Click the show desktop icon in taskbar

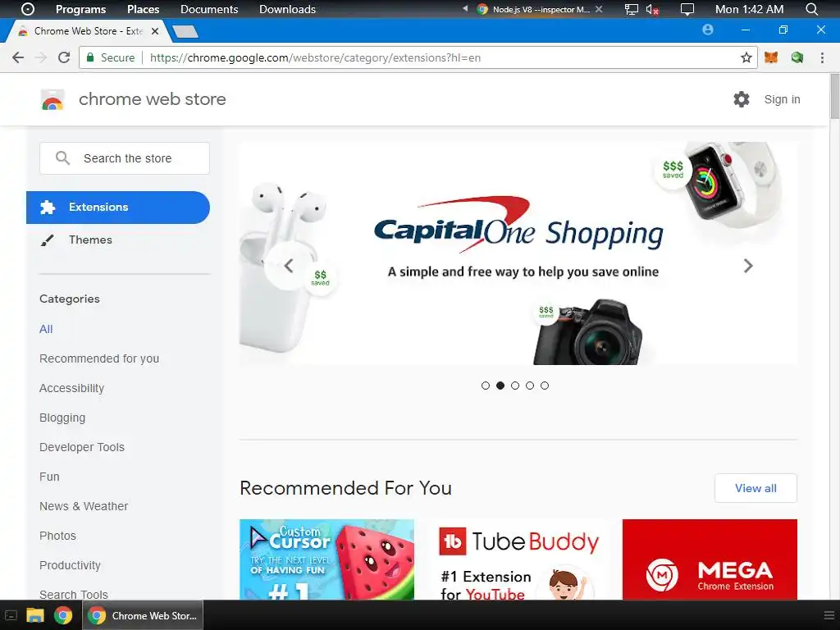pos(11,615)
